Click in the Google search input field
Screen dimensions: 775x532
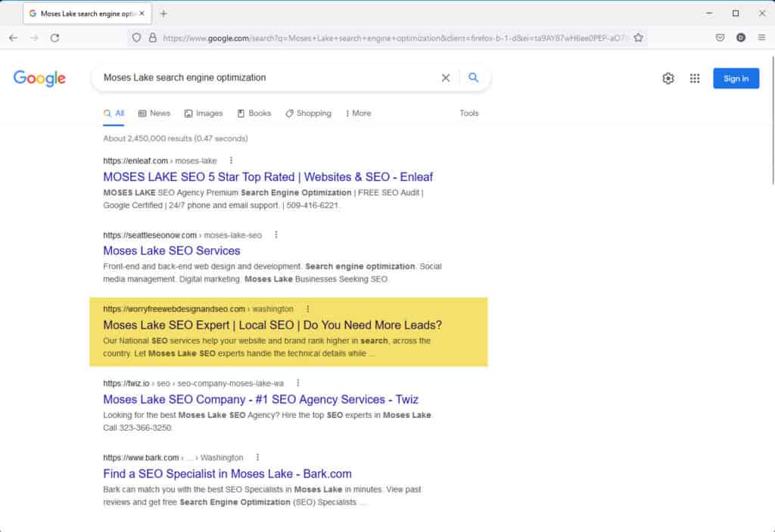[267, 78]
